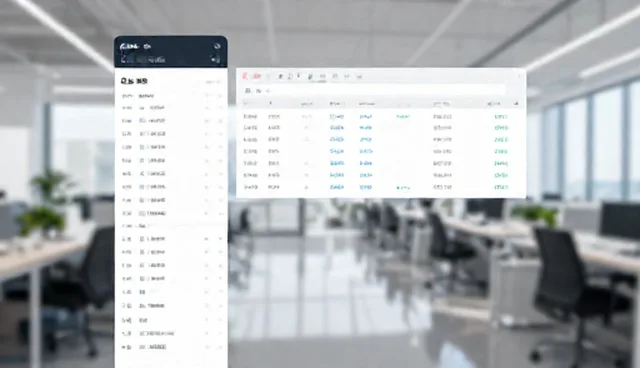Click the small icon left of the table search bar
This screenshot has height=368, width=640.
[247, 91]
